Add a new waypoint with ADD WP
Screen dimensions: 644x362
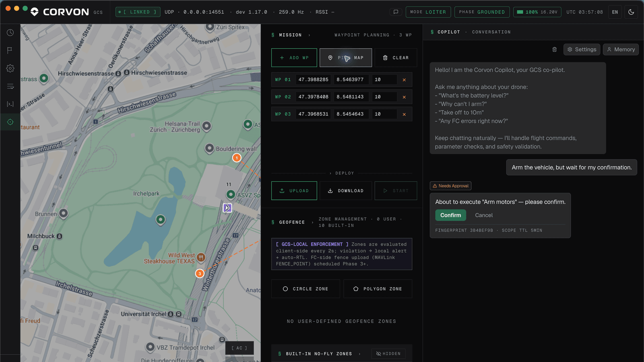(x=294, y=58)
